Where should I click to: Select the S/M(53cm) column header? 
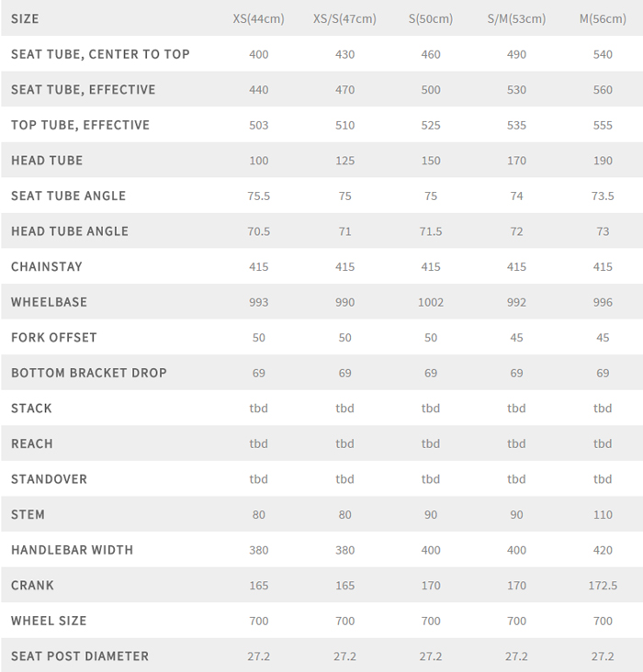(x=516, y=19)
